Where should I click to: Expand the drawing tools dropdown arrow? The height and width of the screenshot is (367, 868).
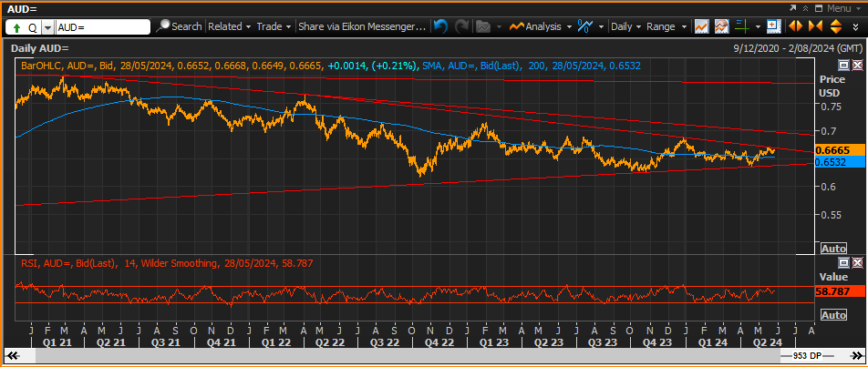click(601, 26)
